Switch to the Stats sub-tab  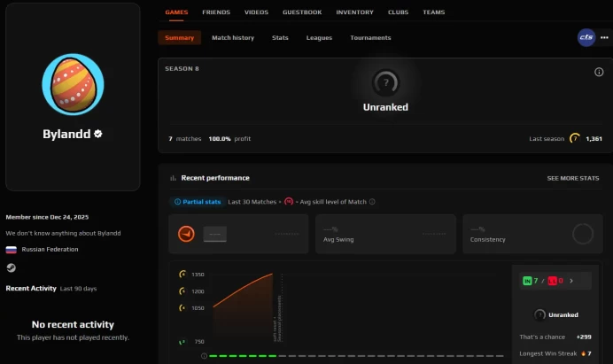click(x=280, y=37)
